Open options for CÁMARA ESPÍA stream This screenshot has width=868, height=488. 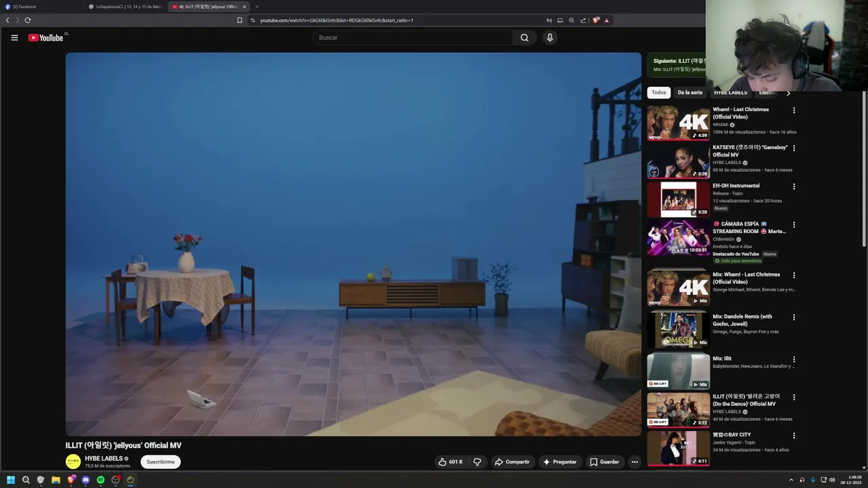tap(794, 224)
